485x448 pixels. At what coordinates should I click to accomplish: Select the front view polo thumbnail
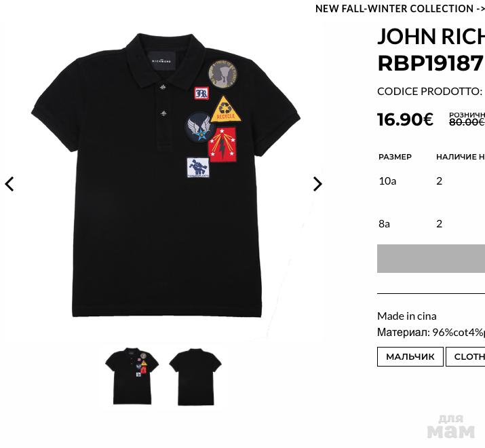click(x=132, y=376)
